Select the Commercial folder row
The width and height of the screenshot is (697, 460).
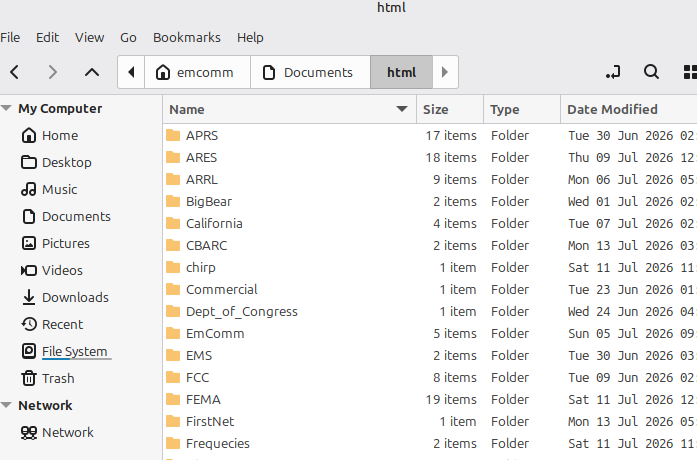point(430,289)
